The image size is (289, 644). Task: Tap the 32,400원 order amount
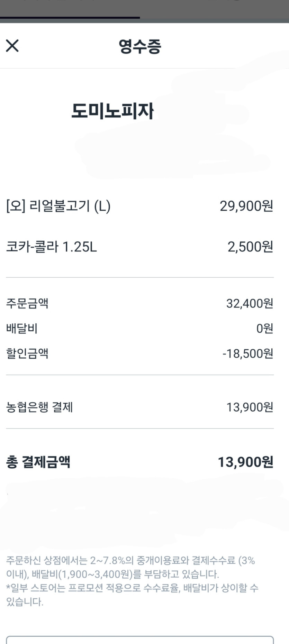point(250,303)
